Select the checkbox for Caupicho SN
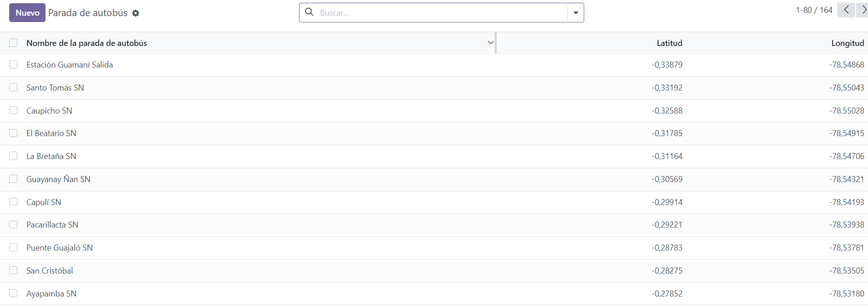868x308 pixels. (13, 110)
